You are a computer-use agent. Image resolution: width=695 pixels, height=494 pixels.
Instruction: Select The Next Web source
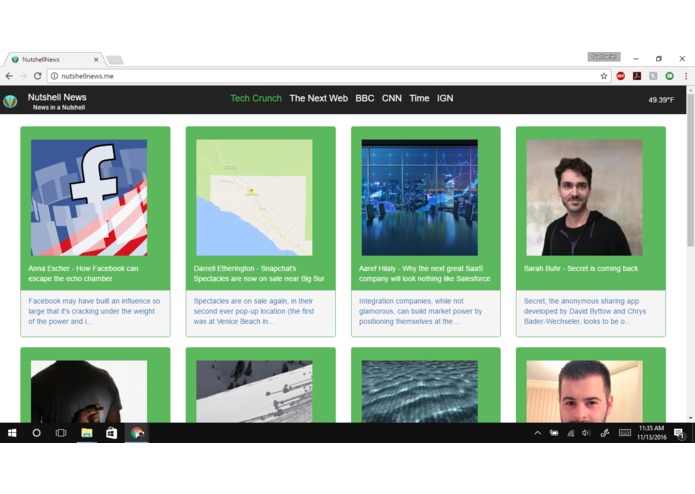click(318, 98)
